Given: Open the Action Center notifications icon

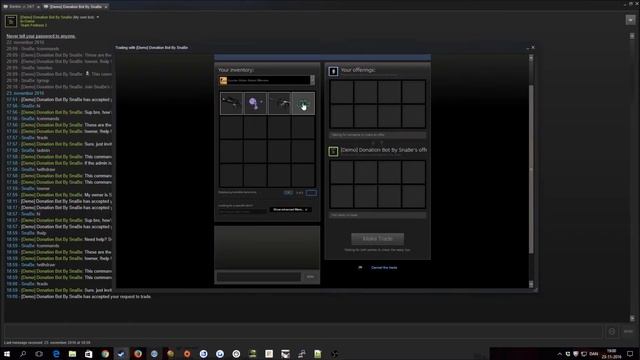Looking at the screenshot, I should pyautogui.click(x=630, y=354).
